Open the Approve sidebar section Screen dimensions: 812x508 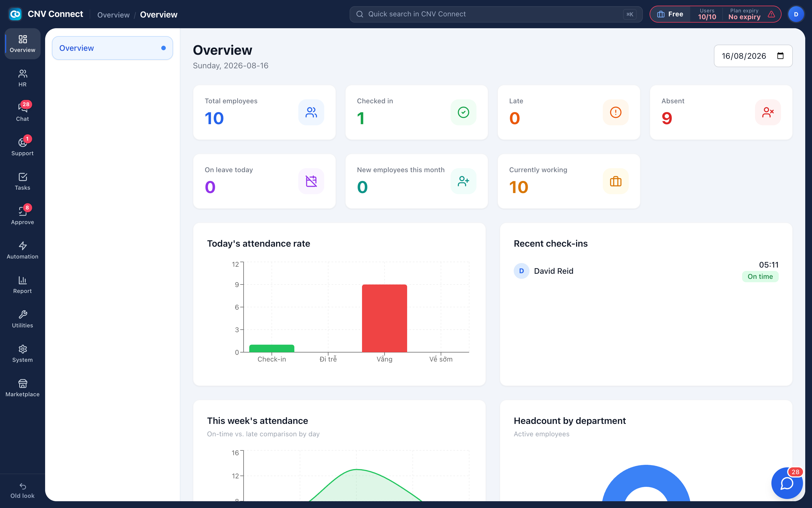[x=23, y=216]
